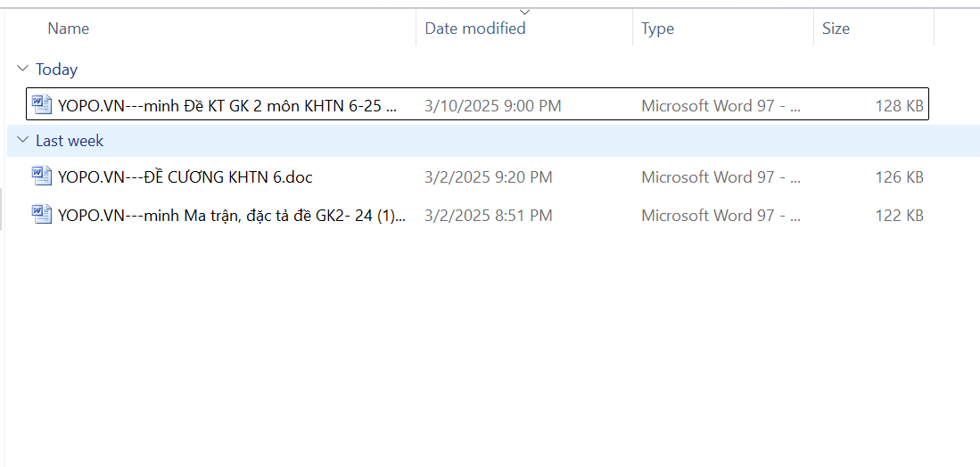Click Word icon of the Đề KT GK 2 file
980x467 pixels.
42,105
